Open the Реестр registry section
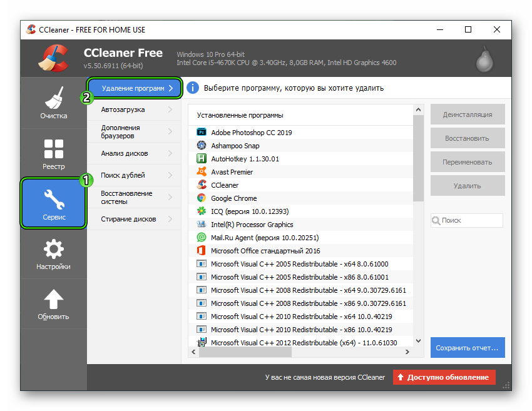This screenshot has width=532, height=411. pos(53,154)
